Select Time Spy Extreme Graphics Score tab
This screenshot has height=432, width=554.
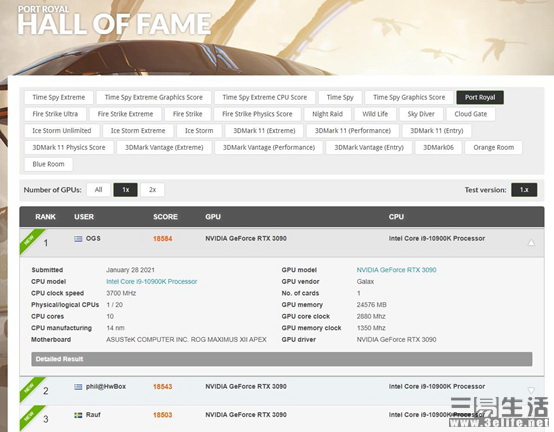point(154,97)
